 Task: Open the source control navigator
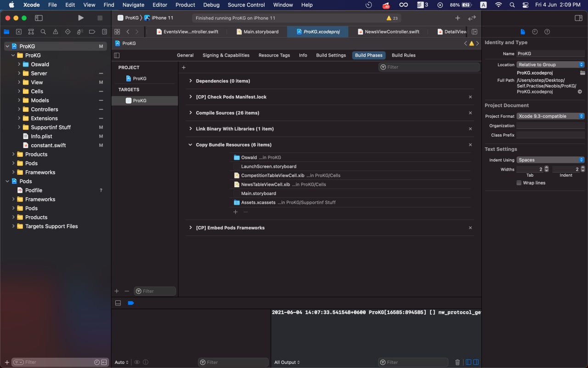(x=18, y=32)
